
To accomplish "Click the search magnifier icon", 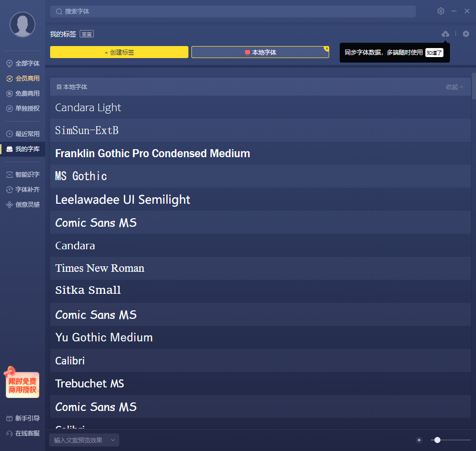I will point(59,12).
